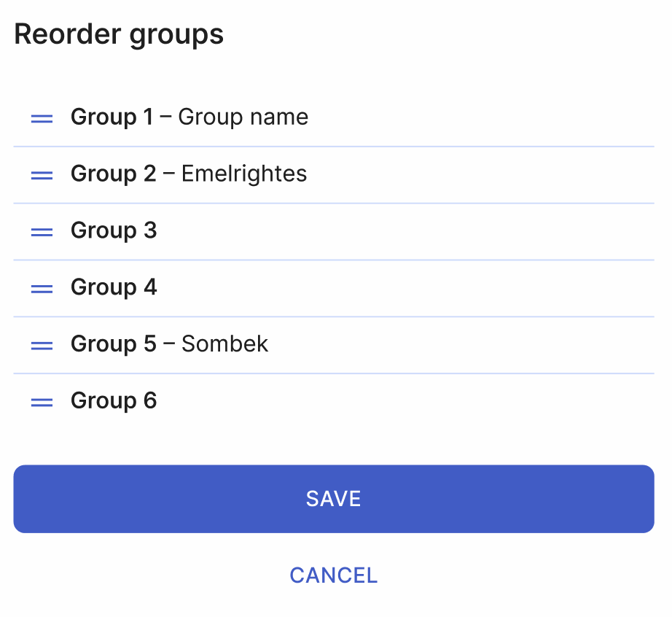Click the SAVE button
Screen dimensions: 672x617
pos(334,499)
